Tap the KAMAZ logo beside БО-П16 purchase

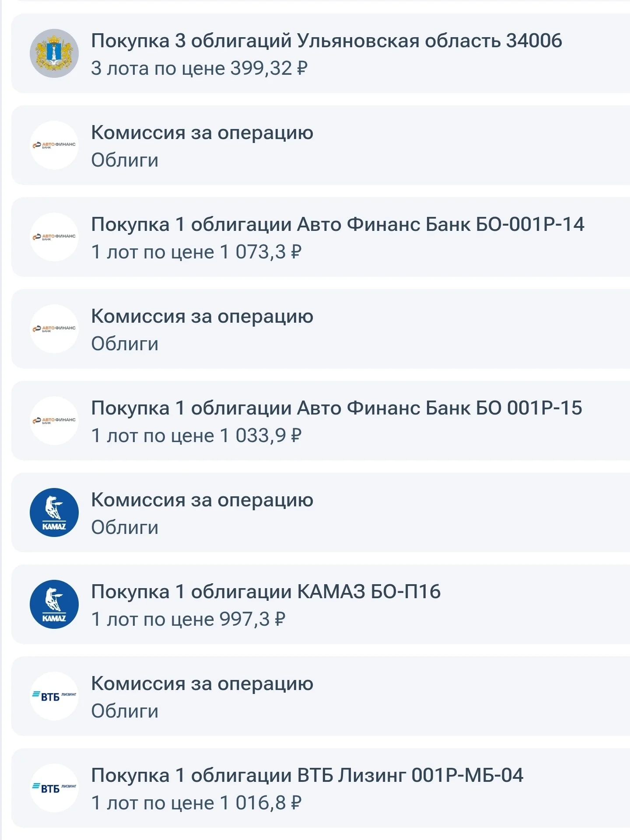[54, 604]
